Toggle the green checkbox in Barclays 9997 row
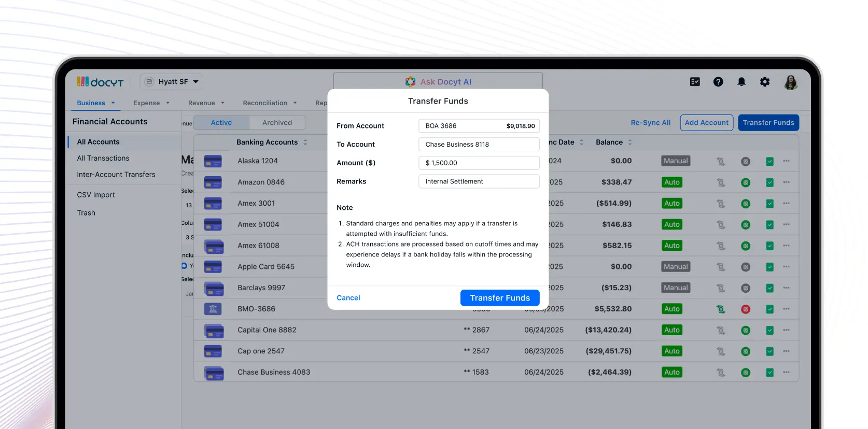Image resolution: width=868 pixels, height=429 pixels. click(x=769, y=288)
